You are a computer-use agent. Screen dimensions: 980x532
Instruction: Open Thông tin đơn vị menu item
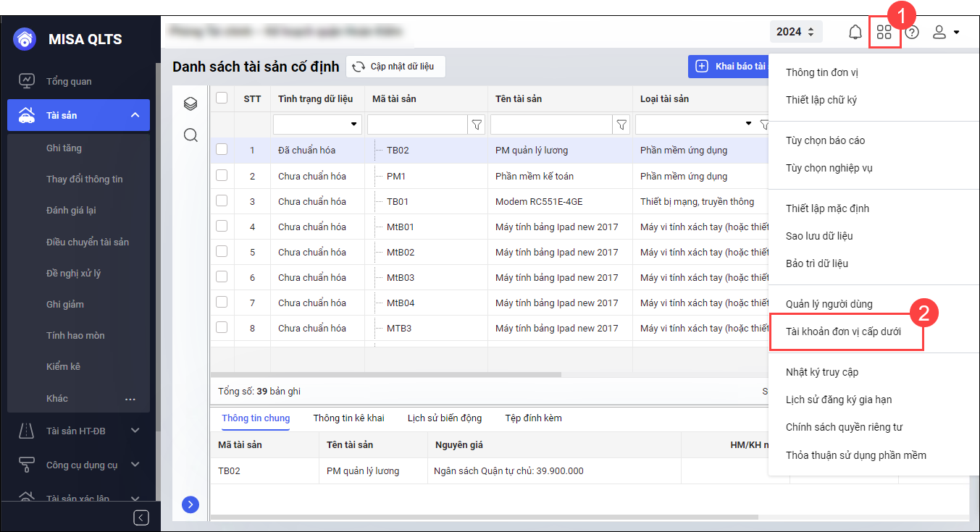click(822, 72)
